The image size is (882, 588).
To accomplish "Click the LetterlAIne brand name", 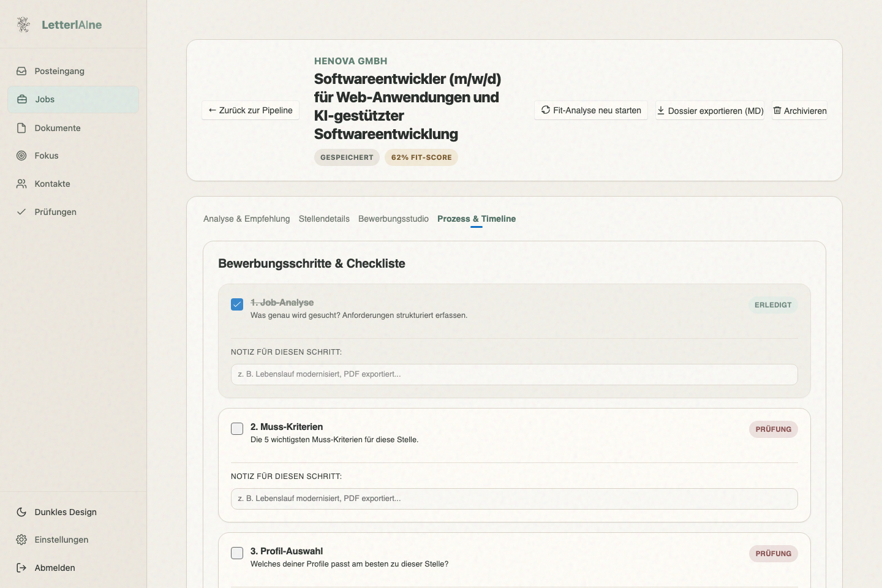I will 72,24.
